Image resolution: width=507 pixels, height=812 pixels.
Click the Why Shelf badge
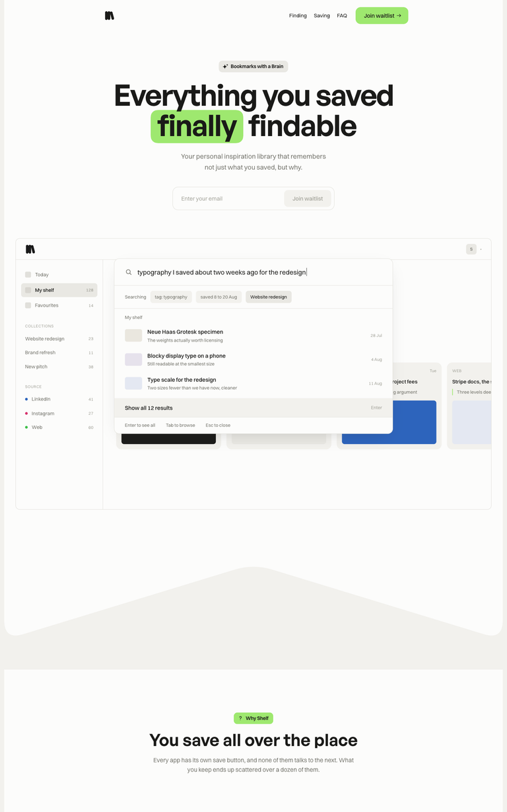coord(253,718)
